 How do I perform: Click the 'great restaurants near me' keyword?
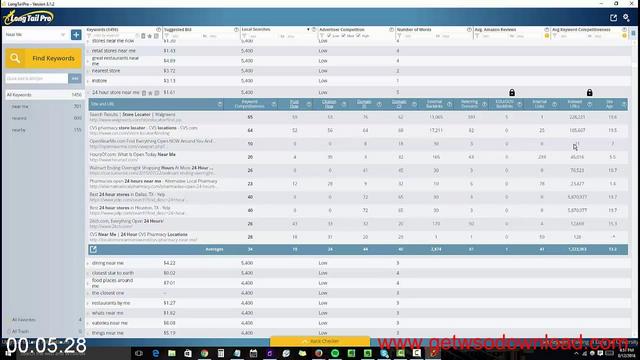click(x=116, y=61)
